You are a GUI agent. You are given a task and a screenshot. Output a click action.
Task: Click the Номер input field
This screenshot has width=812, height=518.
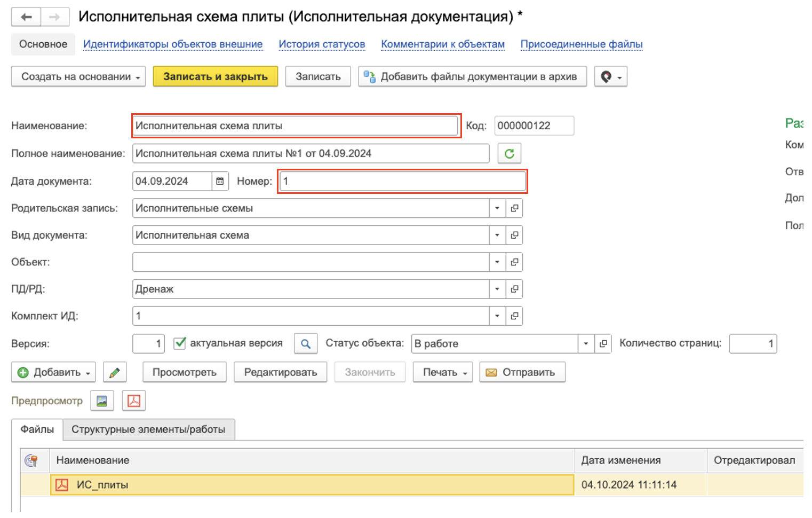click(x=403, y=181)
